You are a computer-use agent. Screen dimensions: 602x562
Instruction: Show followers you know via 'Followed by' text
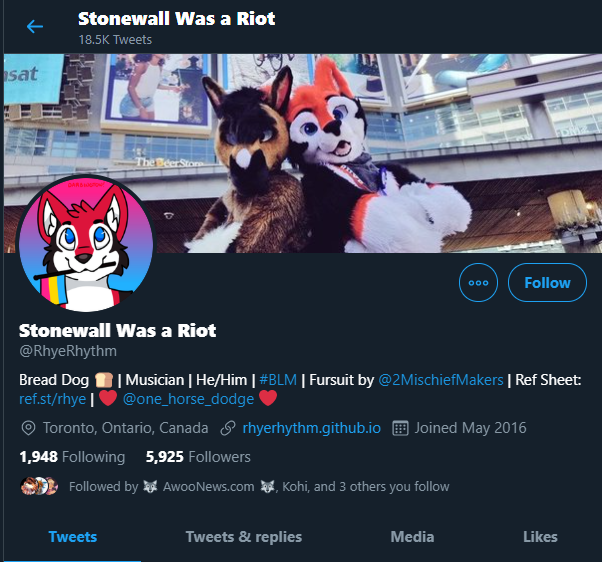[x=259, y=486]
